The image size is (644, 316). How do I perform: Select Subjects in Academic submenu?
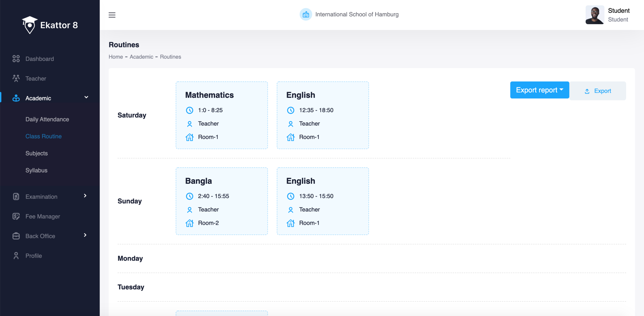(x=36, y=153)
